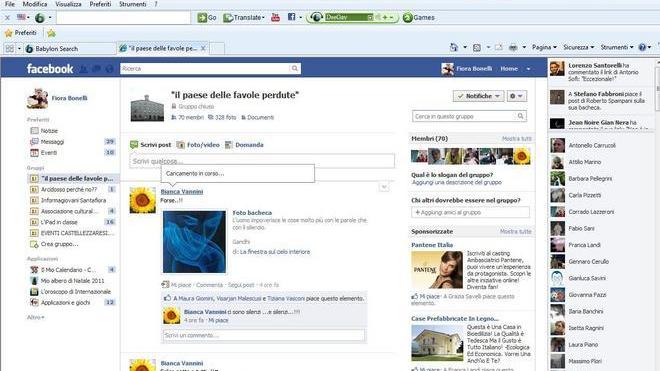This screenshot has width=660, height=371.
Task: Click the add-to-favorites star icon
Action: point(51,33)
